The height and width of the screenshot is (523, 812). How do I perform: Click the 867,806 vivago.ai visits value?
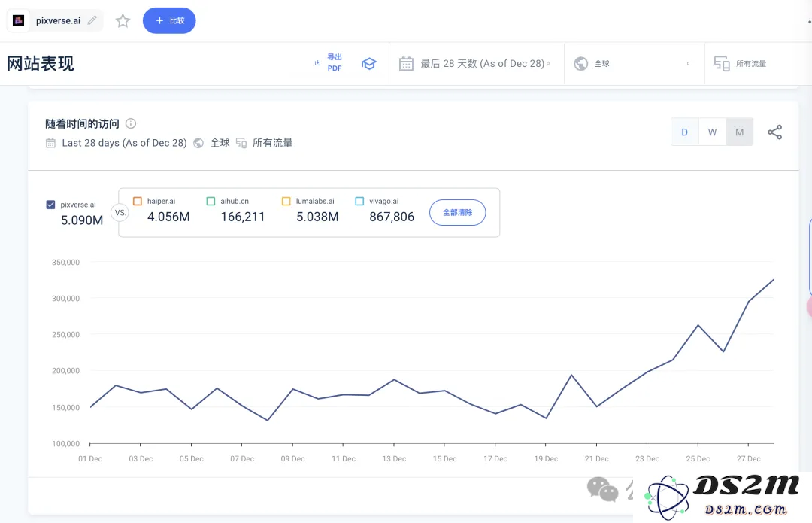[x=392, y=217]
